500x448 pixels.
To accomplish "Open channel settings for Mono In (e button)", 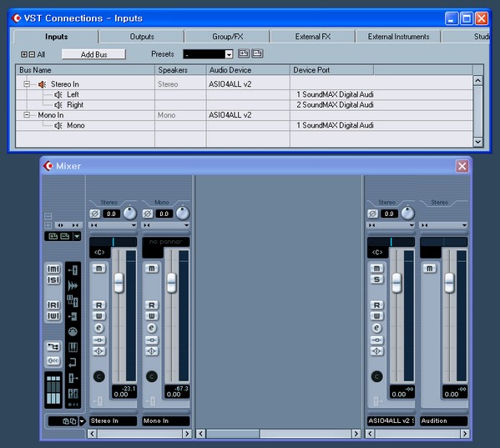I will 151,328.
